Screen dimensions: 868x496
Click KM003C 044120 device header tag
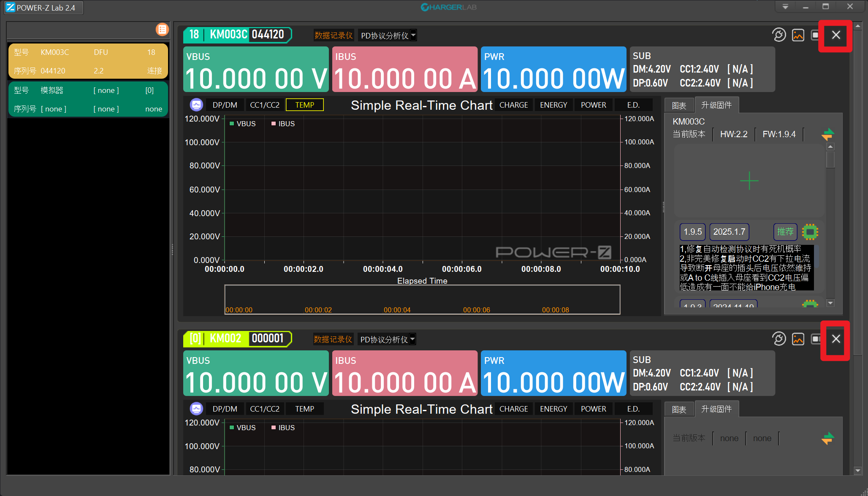pos(237,35)
